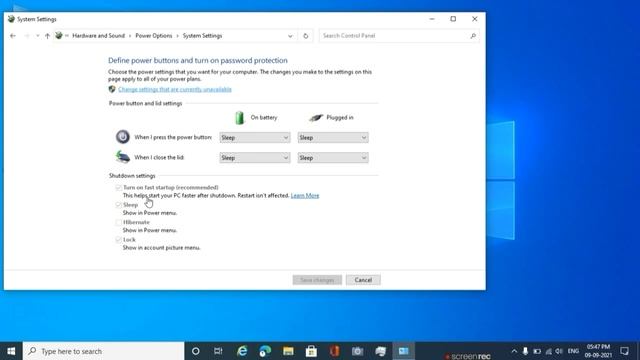This screenshot has width=640, height=360.
Task: Click the microphone tray icon
Action: point(525,351)
